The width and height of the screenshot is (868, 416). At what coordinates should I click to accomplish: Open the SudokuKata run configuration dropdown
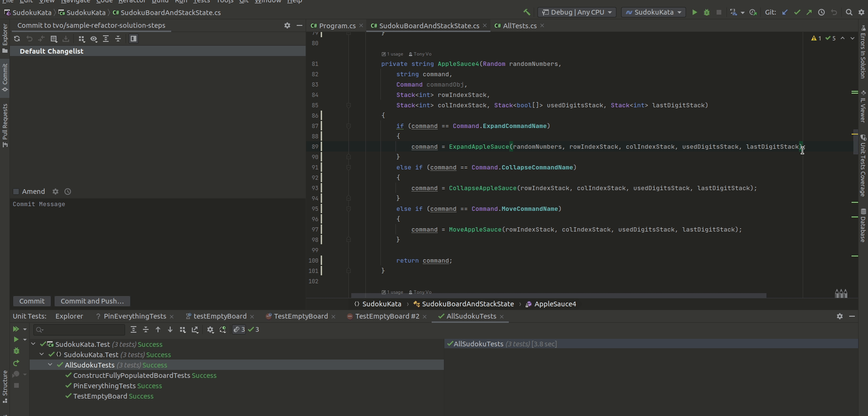point(654,12)
